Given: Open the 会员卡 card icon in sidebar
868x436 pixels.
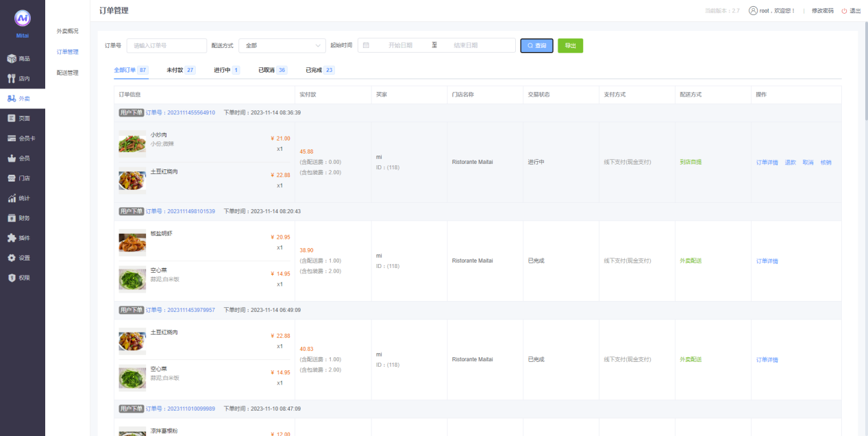Looking at the screenshot, I should (x=12, y=138).
